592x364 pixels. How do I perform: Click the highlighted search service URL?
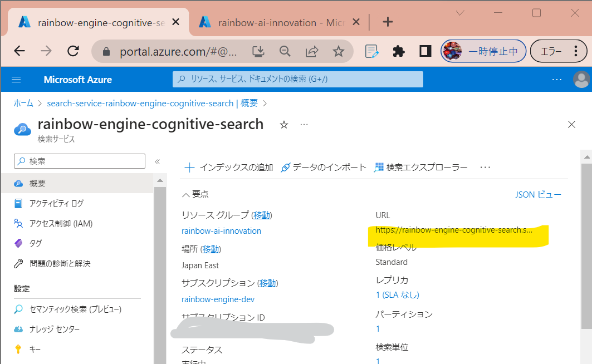click(454, 230)
